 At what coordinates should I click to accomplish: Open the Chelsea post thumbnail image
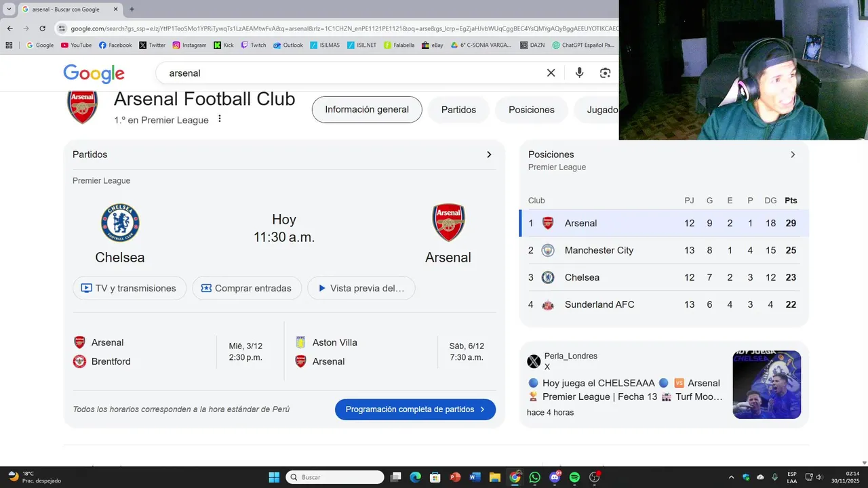click(x=767, y=384)
